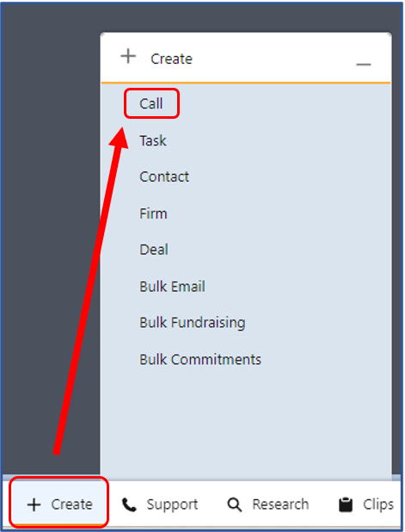The image size is (405, 532).
Task: Choose Task in the Create panel
Action: tap(153, 140)
